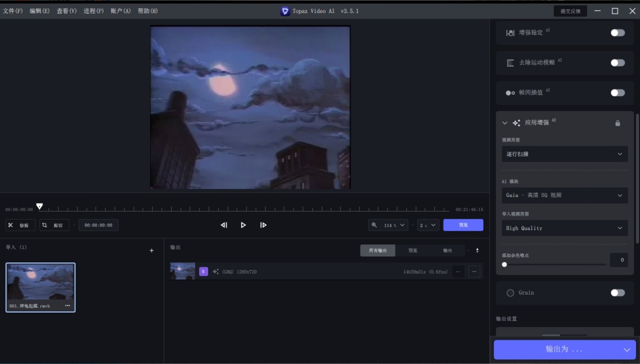Viewport: 640px width, 364px height.
Task: Click the stabilization (增强稳定) icon
Action: pyautogui.click(x=510, y=33)
